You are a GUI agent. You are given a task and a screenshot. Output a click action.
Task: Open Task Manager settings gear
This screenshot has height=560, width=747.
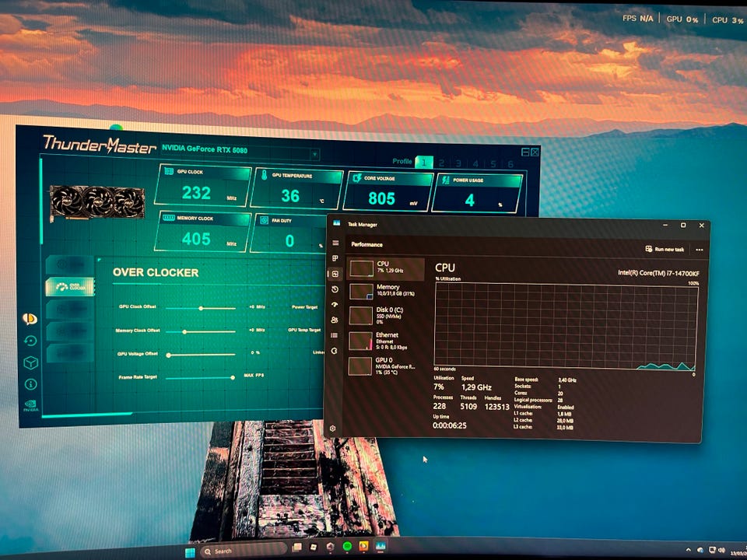332,428
